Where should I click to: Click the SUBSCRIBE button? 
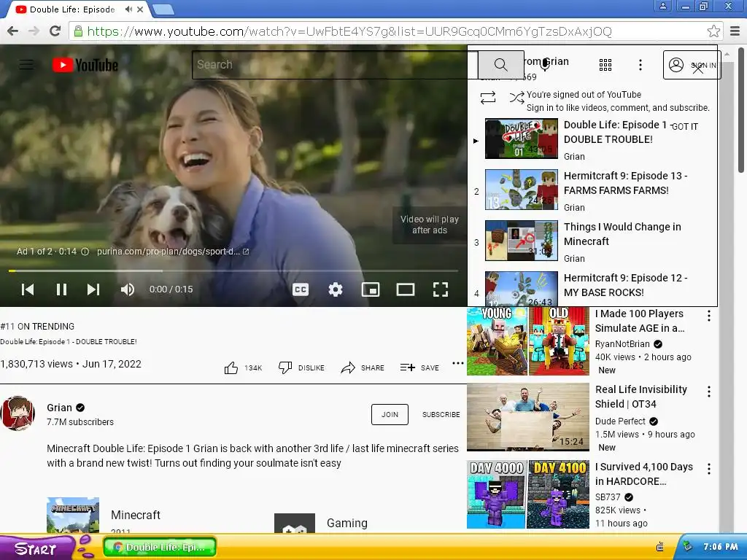click(441, 414)
